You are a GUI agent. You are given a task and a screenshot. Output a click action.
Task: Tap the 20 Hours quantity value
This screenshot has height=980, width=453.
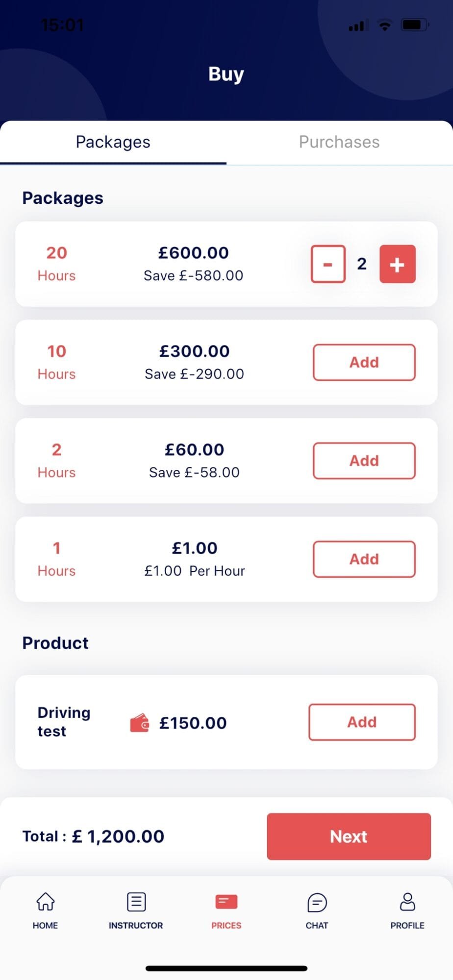(x=362, y=264)
